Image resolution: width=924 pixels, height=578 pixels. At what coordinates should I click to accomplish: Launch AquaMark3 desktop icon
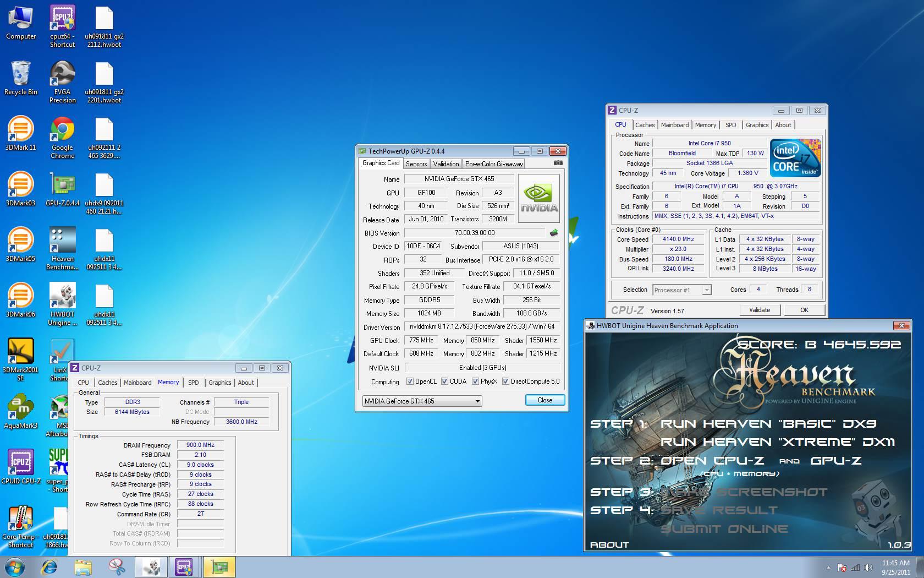[21, 412]
